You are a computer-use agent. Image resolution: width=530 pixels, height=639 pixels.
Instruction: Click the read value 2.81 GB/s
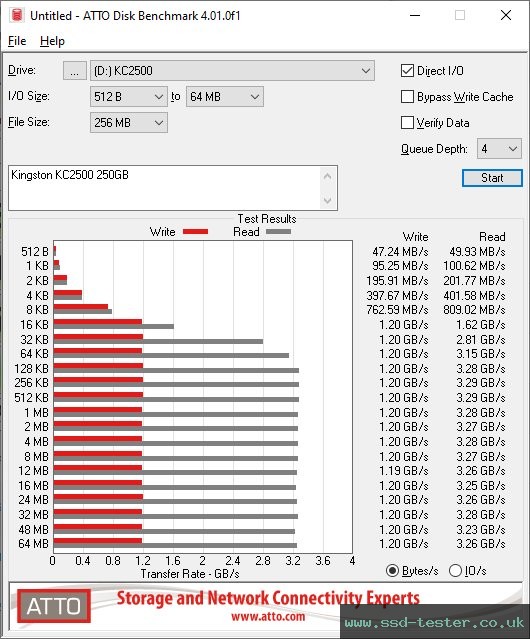tap(481, 339)
